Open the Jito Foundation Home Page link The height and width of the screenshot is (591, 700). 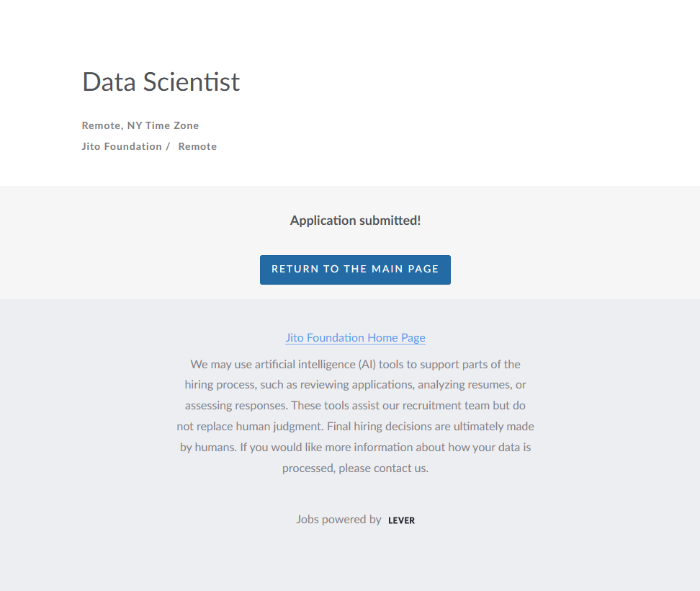click(355, 337)
